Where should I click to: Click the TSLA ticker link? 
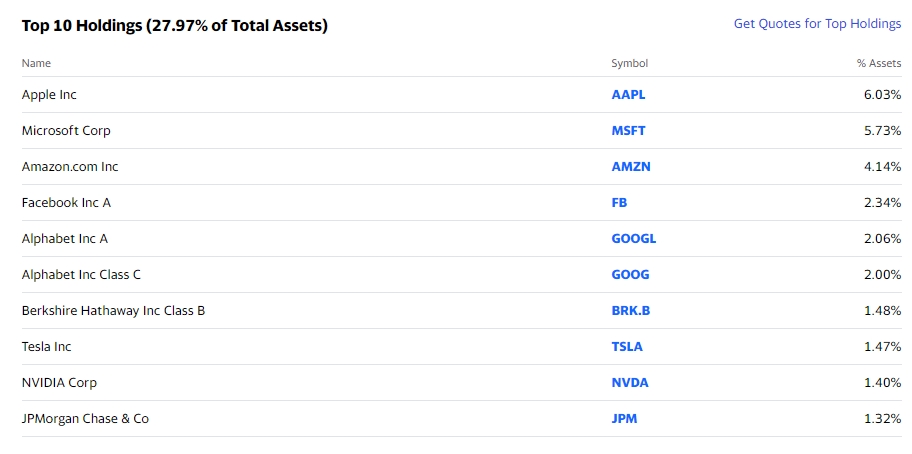(x=627, y=347)
